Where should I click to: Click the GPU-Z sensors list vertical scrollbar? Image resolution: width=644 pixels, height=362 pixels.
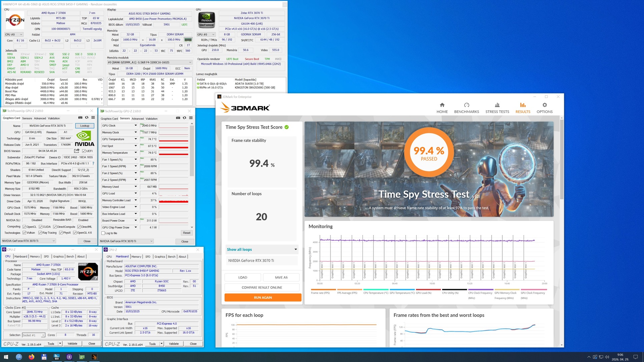point(192,150)
